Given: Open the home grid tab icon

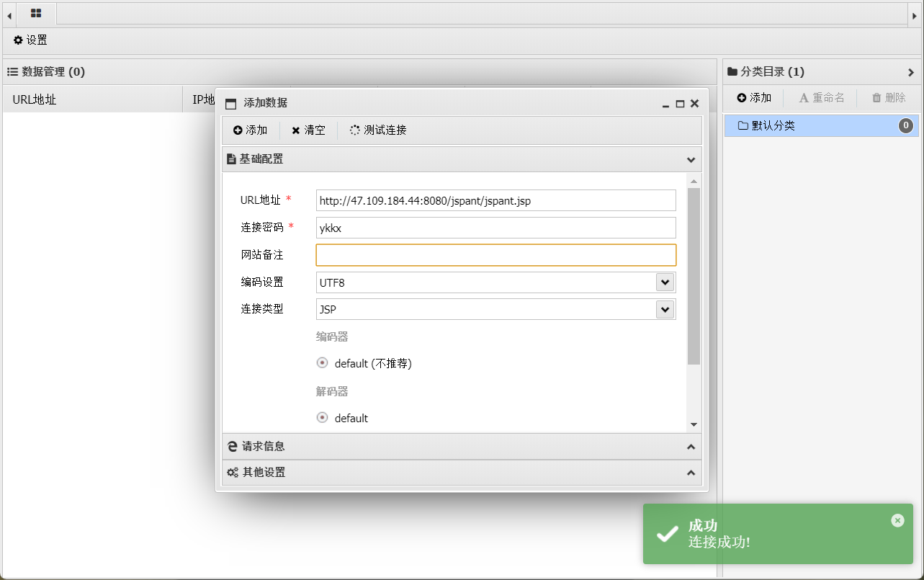Looking at the screenshot, I should [36, 13].
